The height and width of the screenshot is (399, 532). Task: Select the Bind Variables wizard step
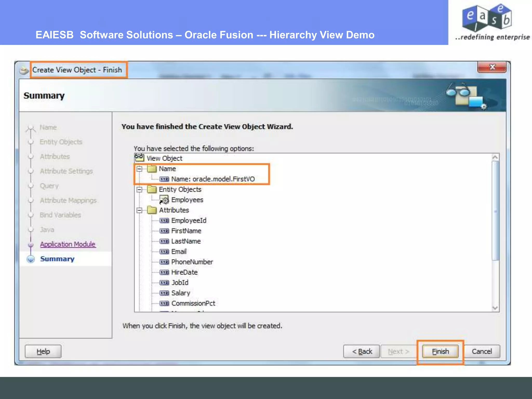click(x=60, y=215)
